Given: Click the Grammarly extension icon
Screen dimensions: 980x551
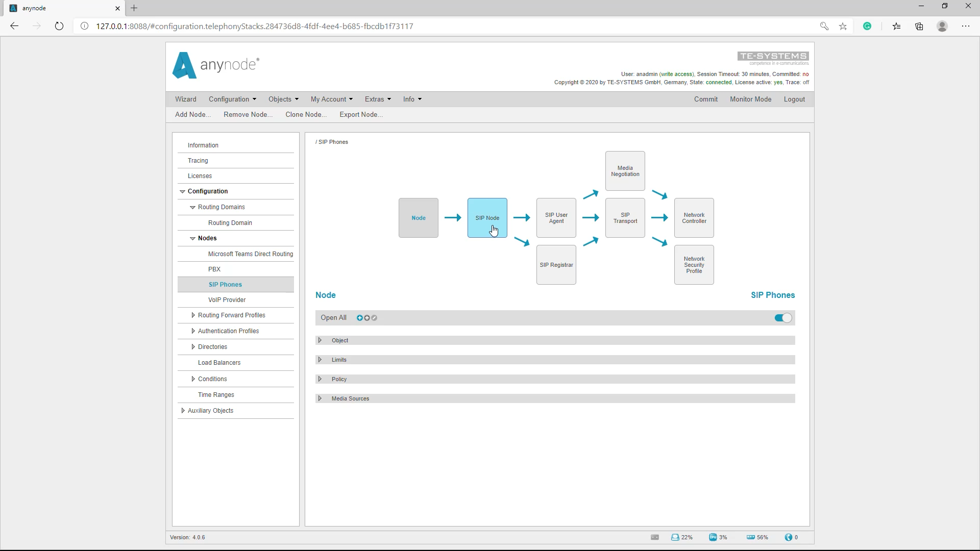Looking at the screenshot, I should [x=867, y=26].
